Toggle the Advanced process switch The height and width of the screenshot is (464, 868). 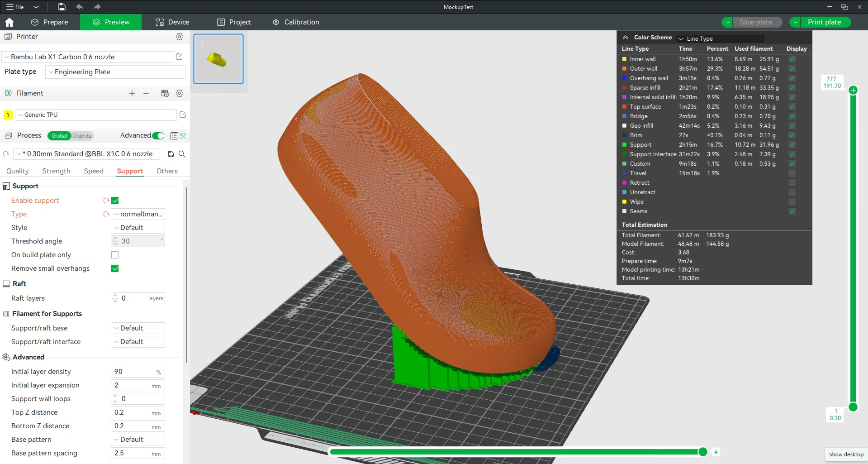[157, 135]
